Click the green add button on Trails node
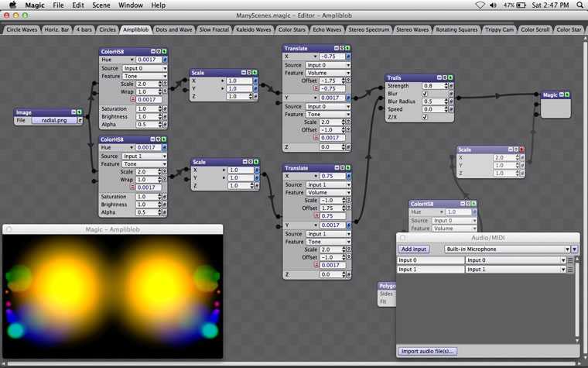 click(450, 77)
